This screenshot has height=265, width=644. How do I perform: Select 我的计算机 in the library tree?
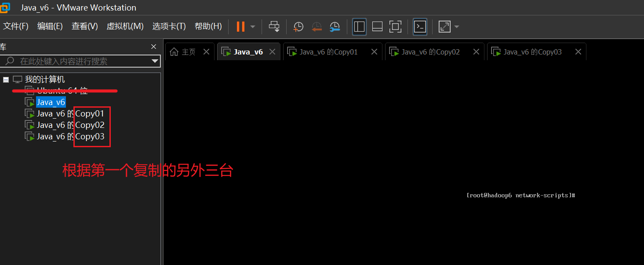pos(45,80)
